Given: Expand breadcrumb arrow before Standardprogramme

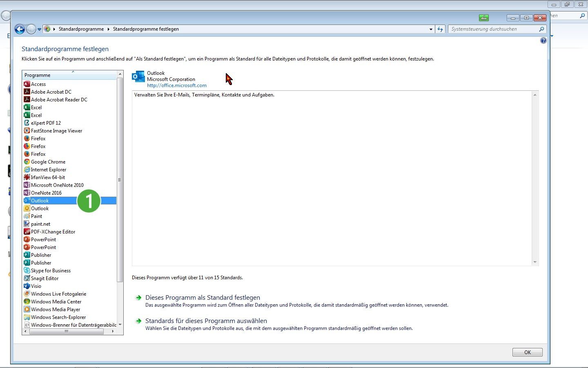Looking at the screenshot, I should coord(54,29).
